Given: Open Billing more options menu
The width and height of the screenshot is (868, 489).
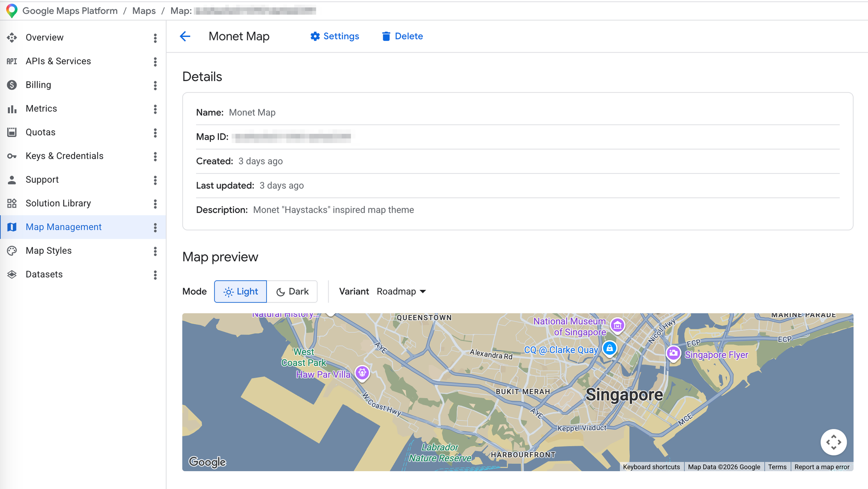Looking at the screenshot, I should coord(155,85).
